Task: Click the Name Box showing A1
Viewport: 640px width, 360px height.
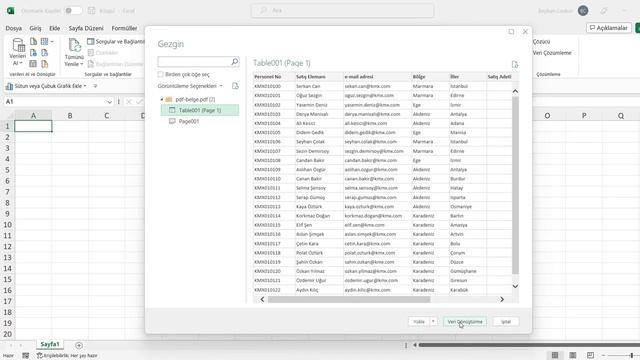Action: [55, 102]
